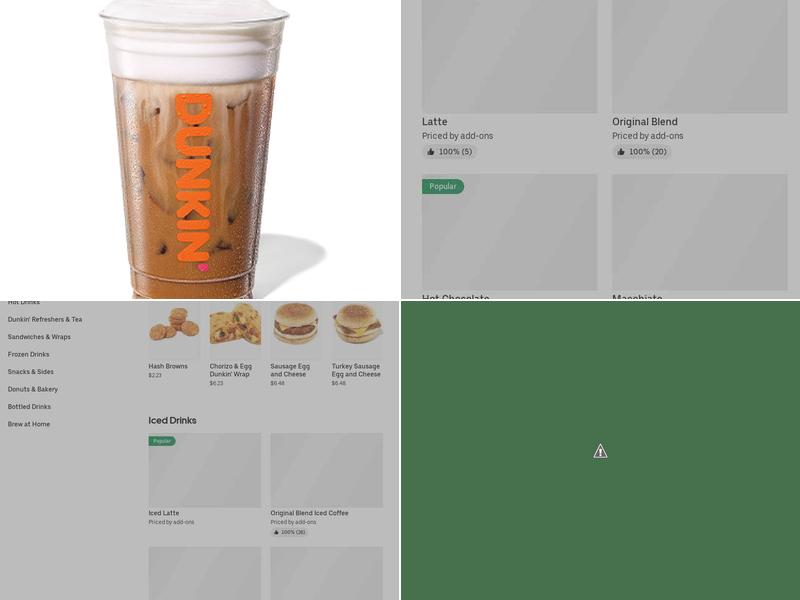Open Brew at Home category
Viewport: 800px width, 600px height.
(29, 424)
